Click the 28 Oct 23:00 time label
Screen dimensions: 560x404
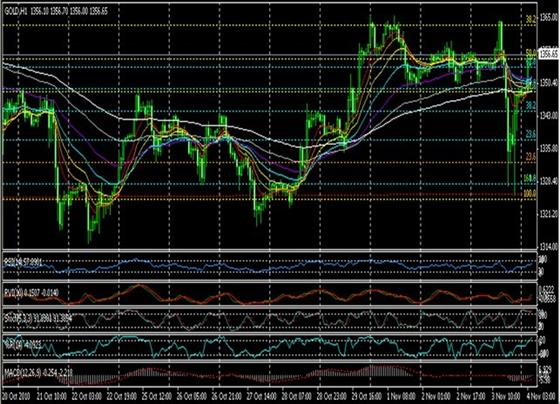pyautogui.click(x=332, y=396)
